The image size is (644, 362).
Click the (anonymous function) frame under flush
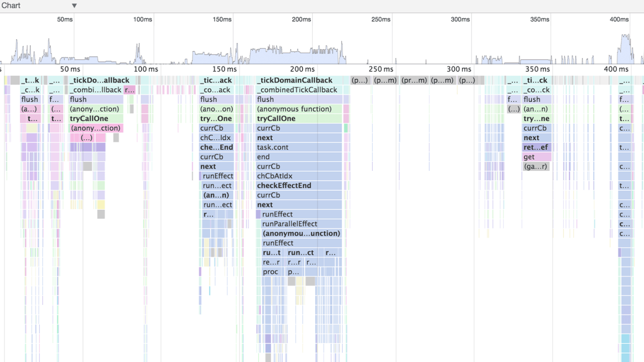[x=293, y=109]
